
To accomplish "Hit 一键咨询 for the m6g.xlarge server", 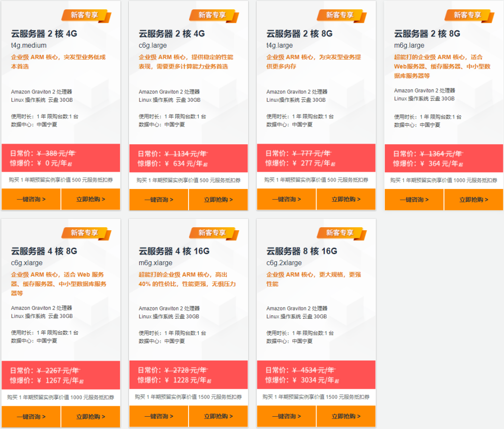I will (x=158, y=416).
